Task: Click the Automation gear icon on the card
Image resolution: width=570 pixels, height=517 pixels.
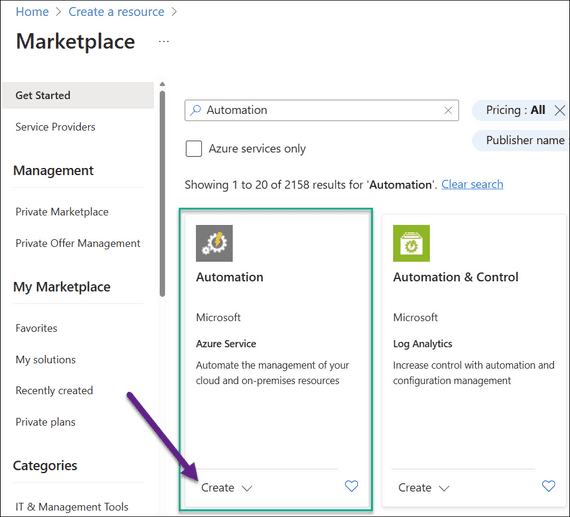Action: pos(214,243)
